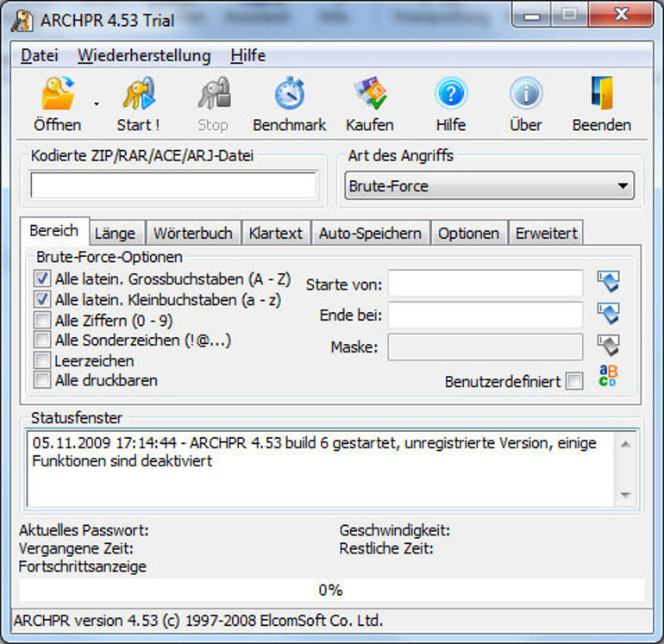
Task: Click the status log message text
Action: click(314, 452)
